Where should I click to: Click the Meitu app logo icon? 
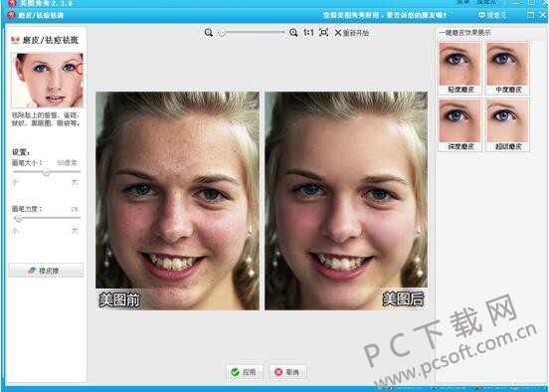click(x=12, y=15)
